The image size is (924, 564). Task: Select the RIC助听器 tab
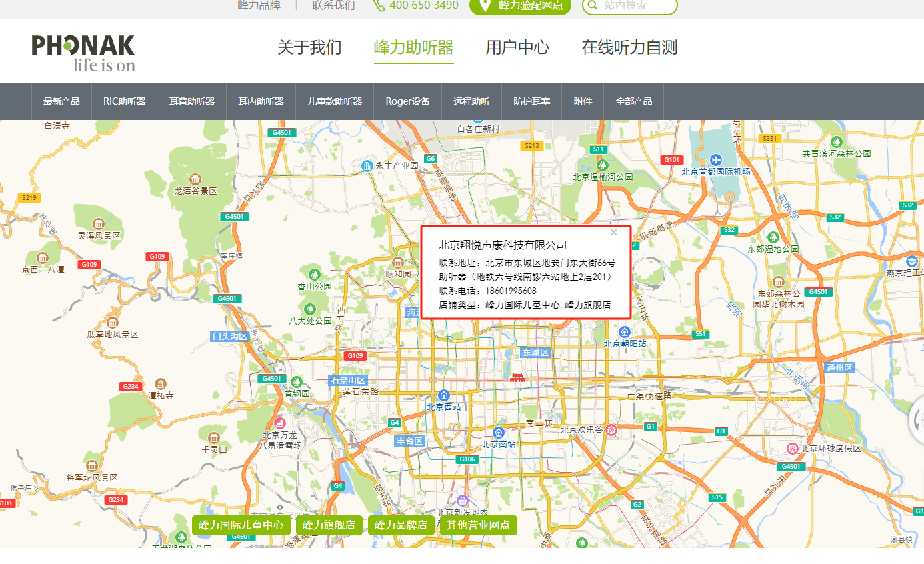[124, 101]
